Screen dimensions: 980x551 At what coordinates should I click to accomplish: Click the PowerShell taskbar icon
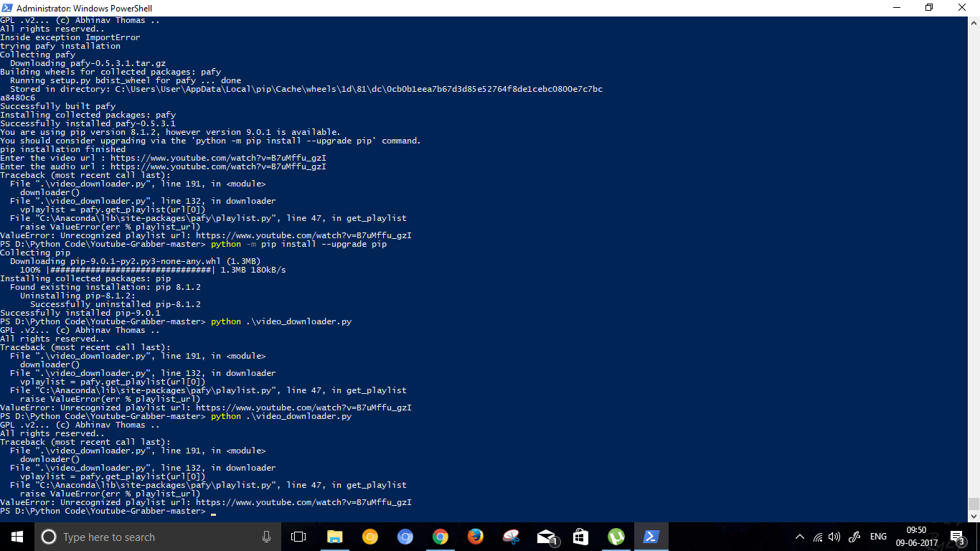click(x=651, y=537)
